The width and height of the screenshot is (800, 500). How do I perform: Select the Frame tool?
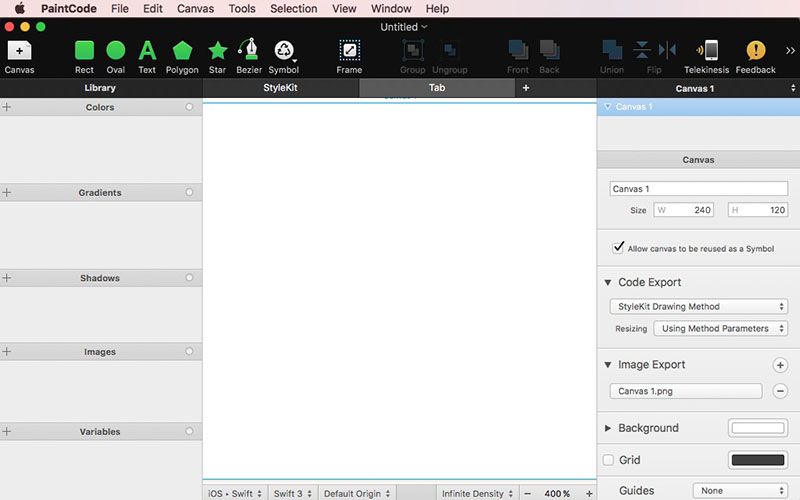[x=349, y=57]
